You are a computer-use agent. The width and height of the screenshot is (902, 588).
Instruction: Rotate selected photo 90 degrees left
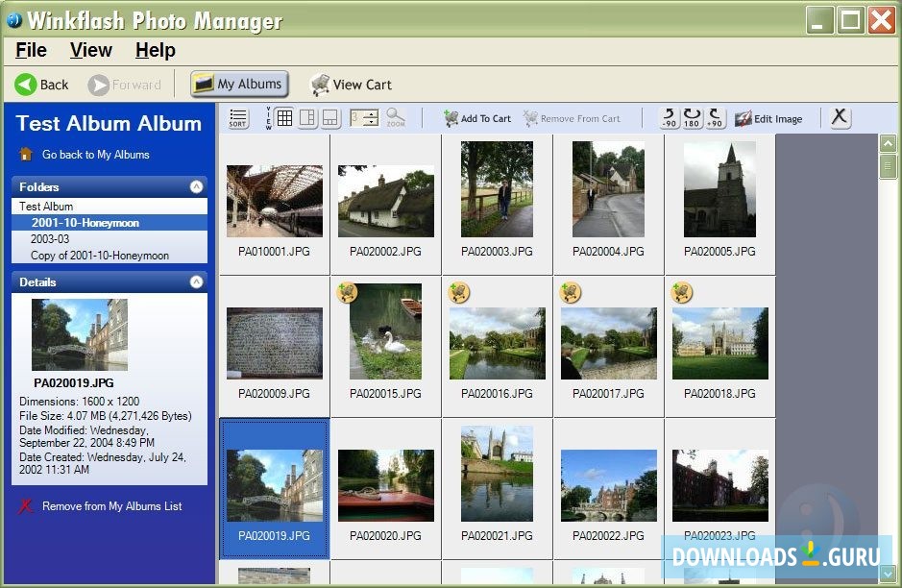670,116
